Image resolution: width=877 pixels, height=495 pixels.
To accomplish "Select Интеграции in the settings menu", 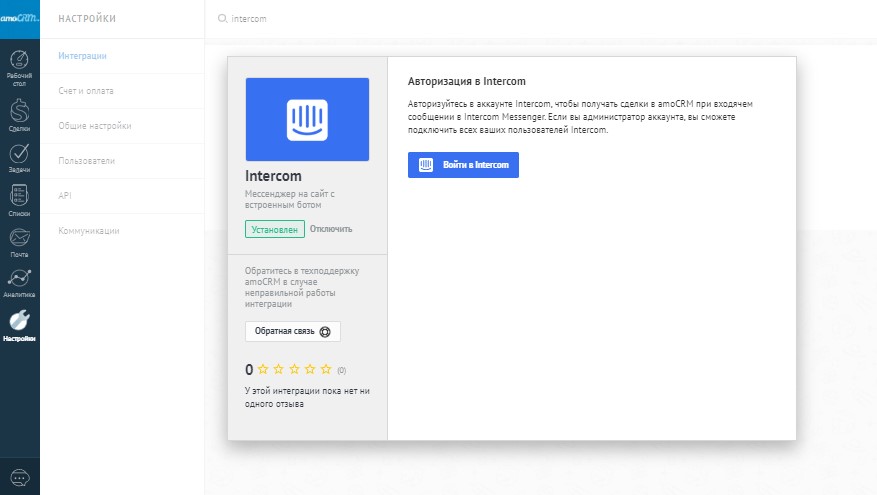I will tap(82, 56).
